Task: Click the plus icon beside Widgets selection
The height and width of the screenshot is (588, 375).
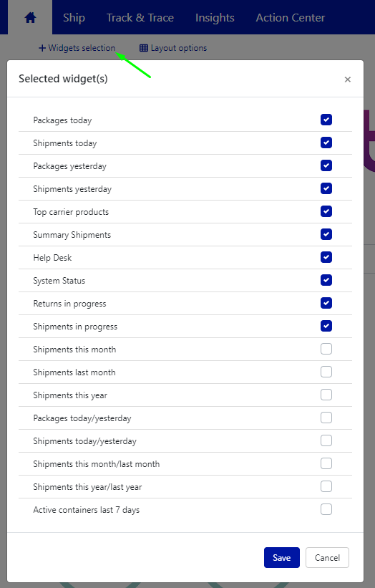Action: click(x=42, y=48)
